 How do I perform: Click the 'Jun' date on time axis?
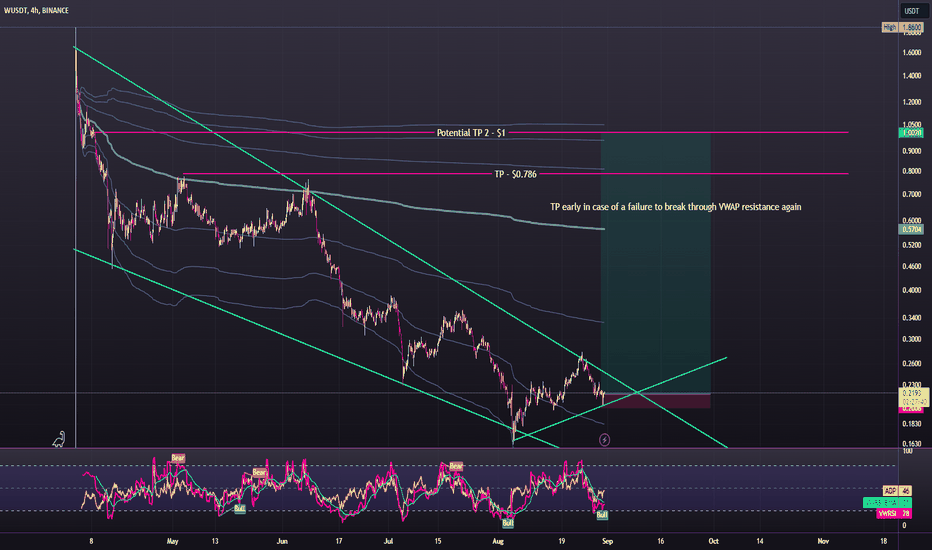[282, 541]
